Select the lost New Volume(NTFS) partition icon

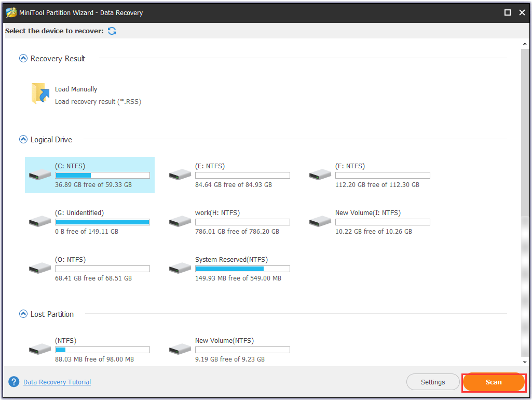180,349
